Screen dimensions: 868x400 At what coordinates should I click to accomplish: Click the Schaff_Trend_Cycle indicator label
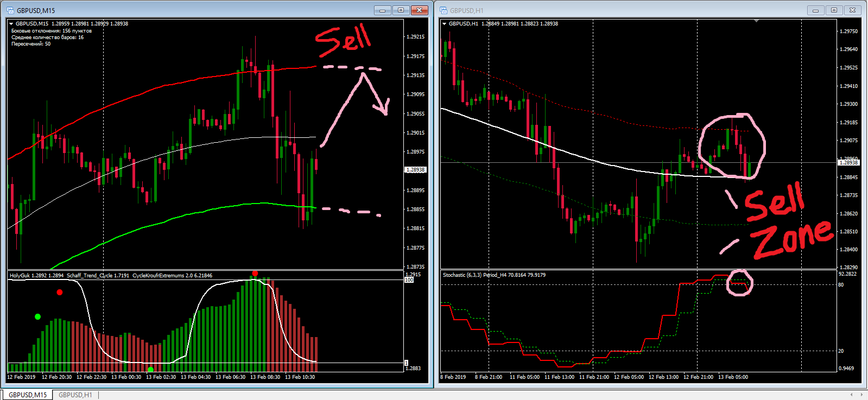98,276
